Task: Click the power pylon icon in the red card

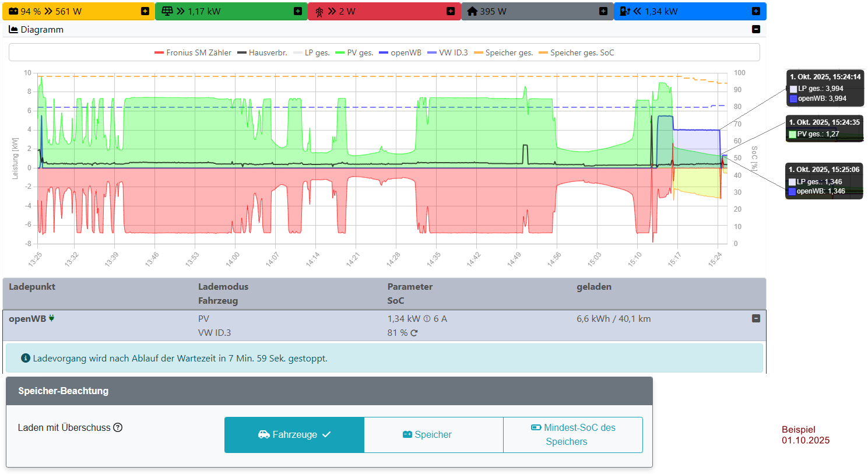Action: click(319, 12)
